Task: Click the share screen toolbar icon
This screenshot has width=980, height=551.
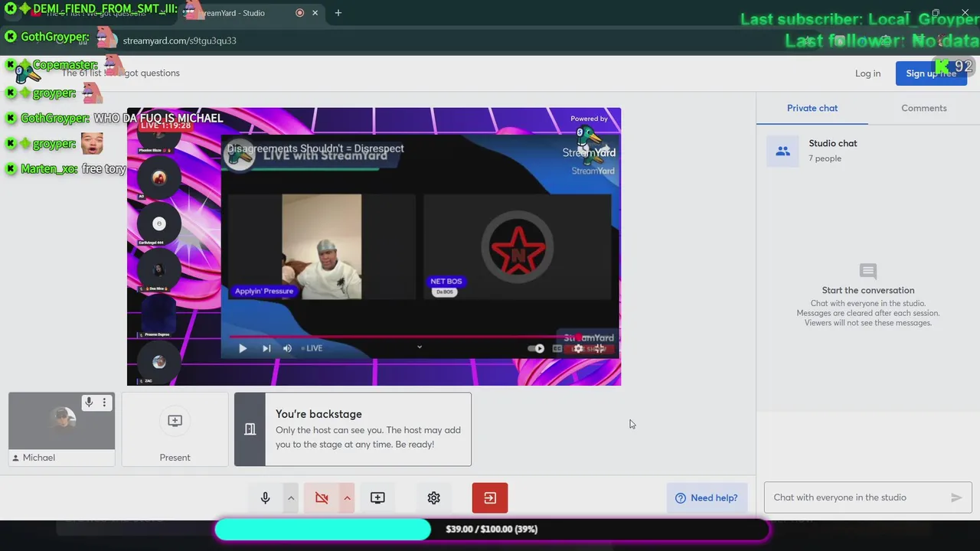Action: click(x=377, y=498)
